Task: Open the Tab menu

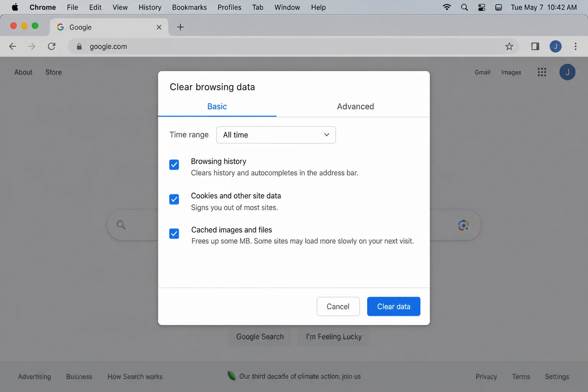Action: [x=258, y=7]
